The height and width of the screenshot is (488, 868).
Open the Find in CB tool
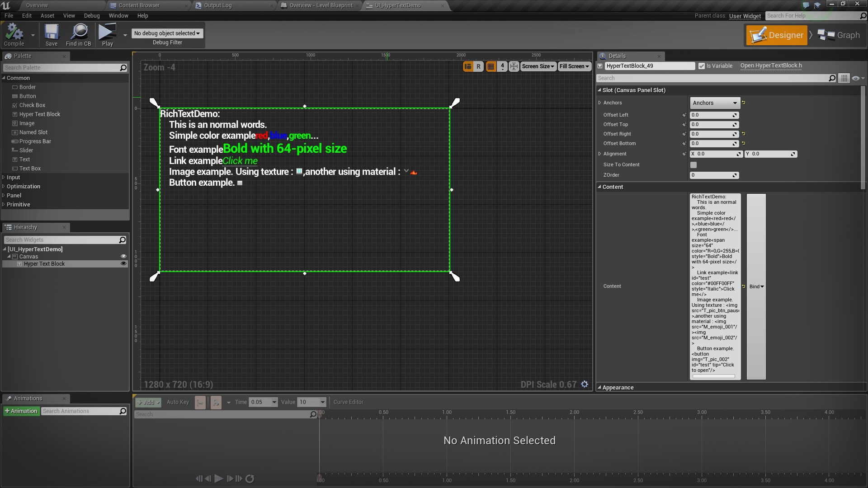(79, 35)
